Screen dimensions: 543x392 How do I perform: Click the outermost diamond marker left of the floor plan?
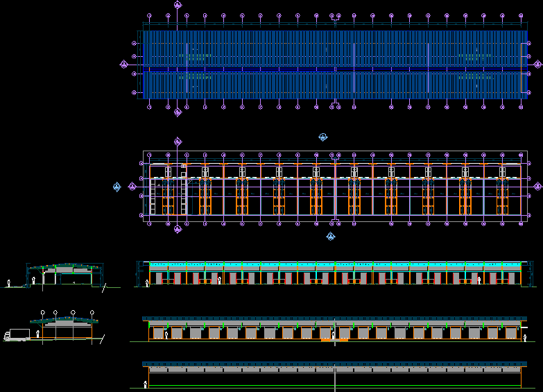(117, 186)
